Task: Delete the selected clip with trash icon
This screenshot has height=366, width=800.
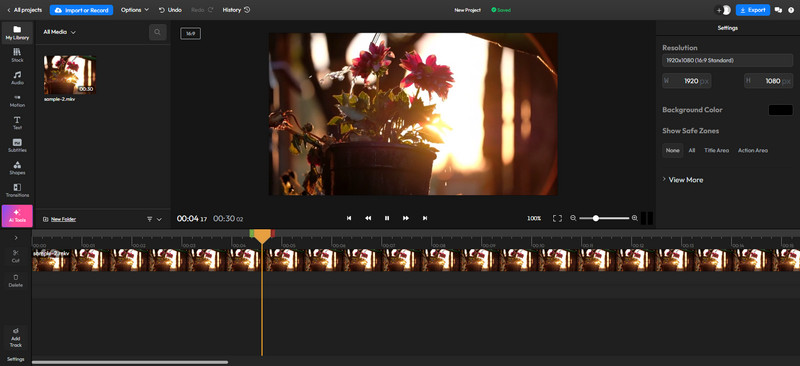Action: [x=16, y=280]
